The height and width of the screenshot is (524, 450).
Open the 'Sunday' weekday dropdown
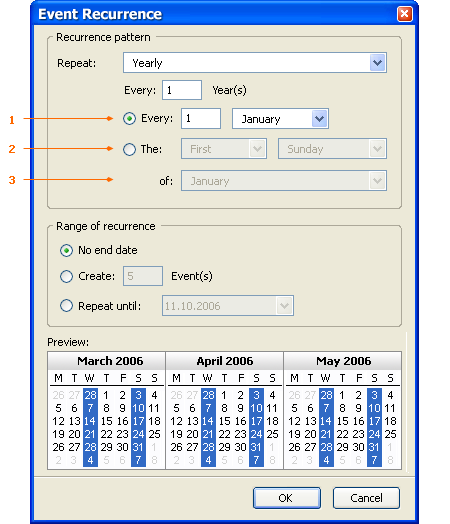point(378,149)
